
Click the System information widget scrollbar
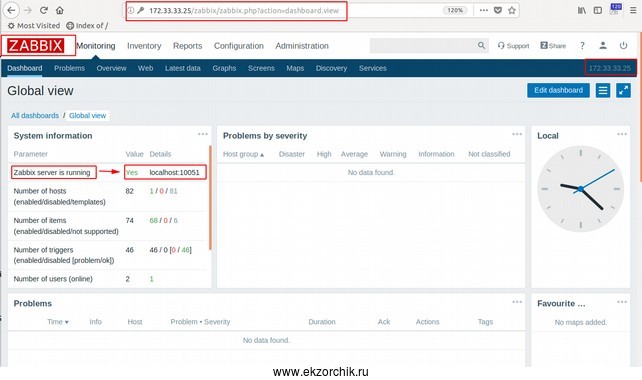(210, 197)
